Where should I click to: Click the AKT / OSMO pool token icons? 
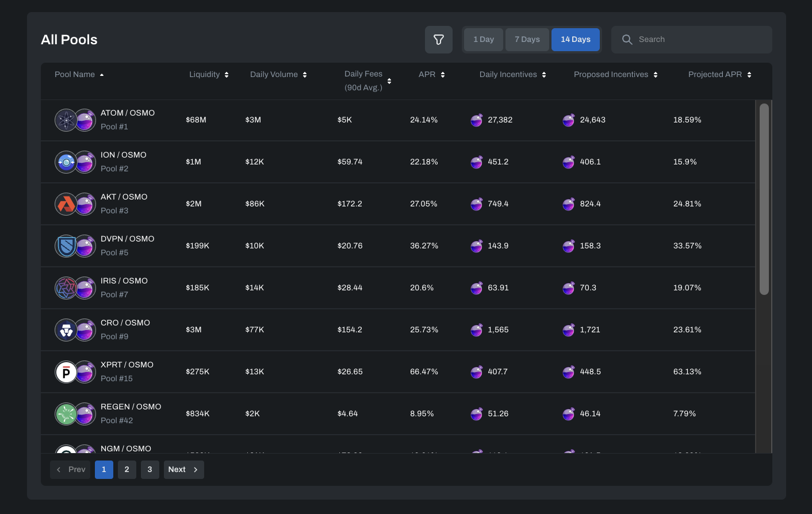point(75,204)
